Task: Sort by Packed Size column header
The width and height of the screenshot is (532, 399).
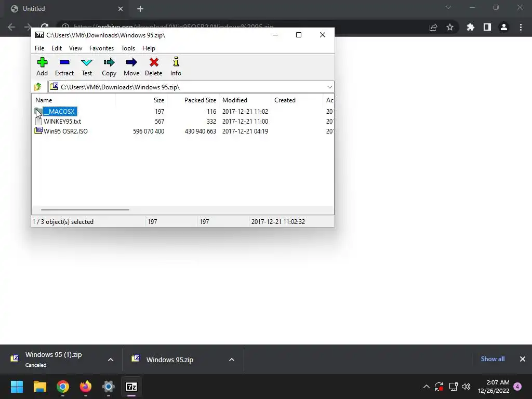Action: [193, 100]
